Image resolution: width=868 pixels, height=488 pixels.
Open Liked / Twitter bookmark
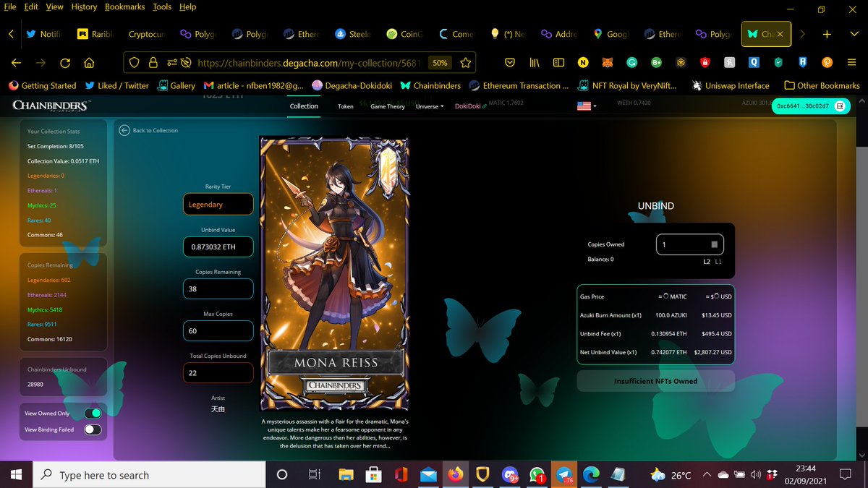click(x=116, y=85)
